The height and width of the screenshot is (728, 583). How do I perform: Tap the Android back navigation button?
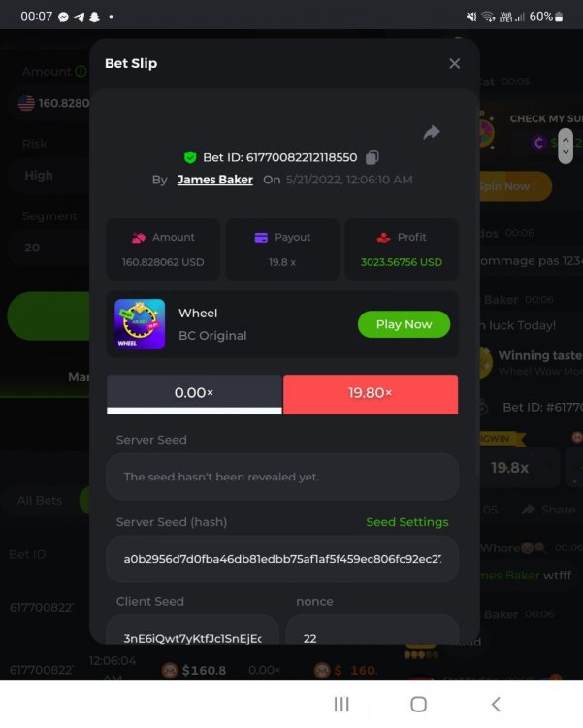496,705
